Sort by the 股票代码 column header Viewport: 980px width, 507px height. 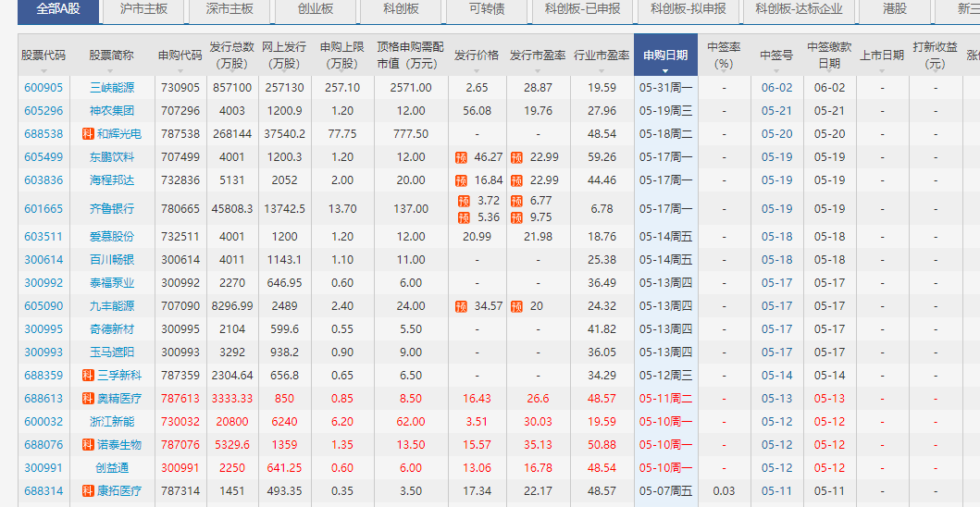[x=43, y=55]
